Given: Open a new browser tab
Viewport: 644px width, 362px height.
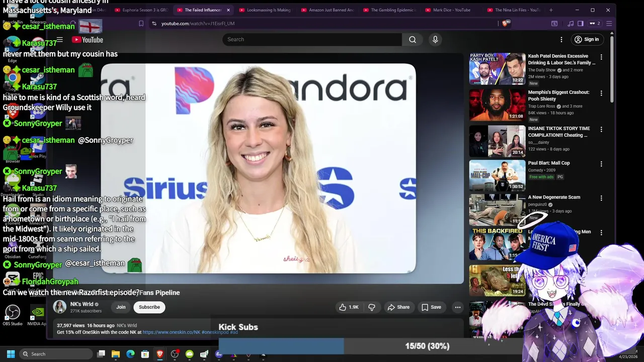Looking at the screenshot, I should (x=551, y=10).
